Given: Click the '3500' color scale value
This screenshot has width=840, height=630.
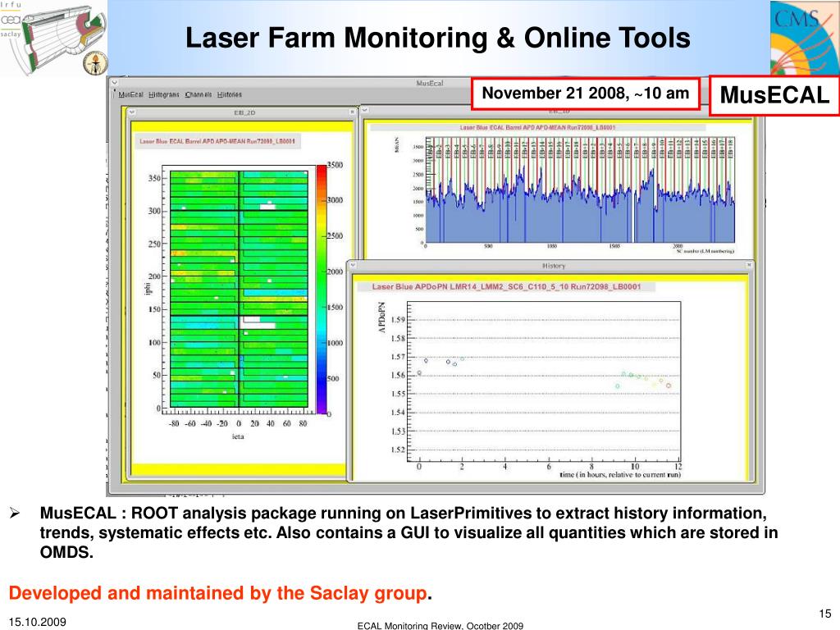Looking at the screenshot, I should click(335, 165).
